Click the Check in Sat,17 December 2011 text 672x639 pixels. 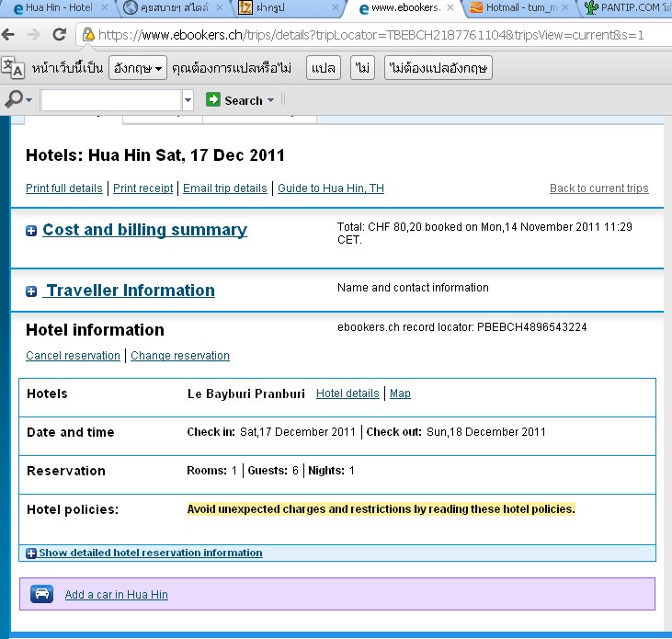[271, 431]
